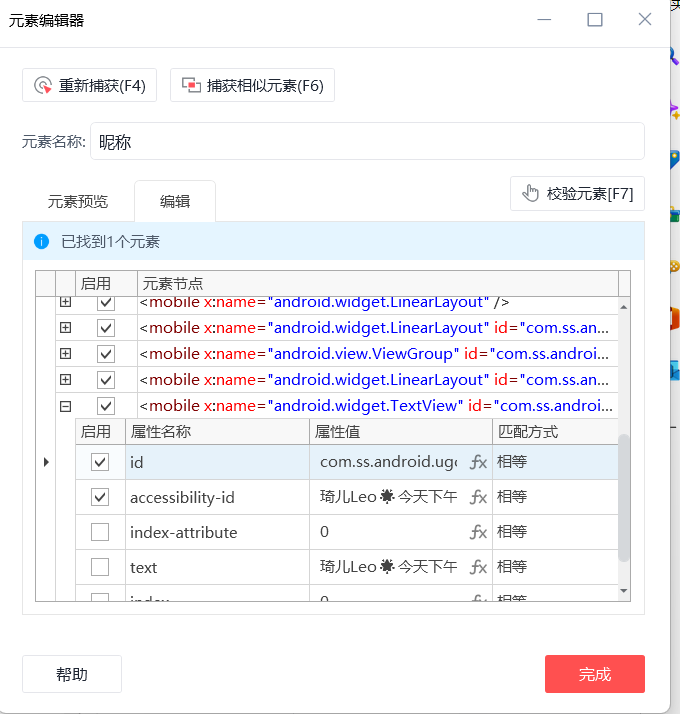
Task: Click the 捕获相似元素(F6) button
Action: pos(252,85)
